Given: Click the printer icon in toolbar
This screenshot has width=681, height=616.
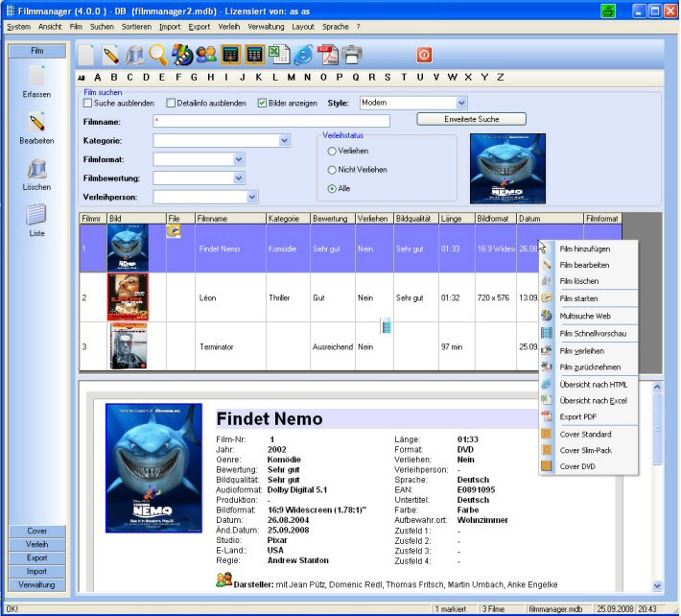Looking at the screenshot, I should (x=352, y=55).
